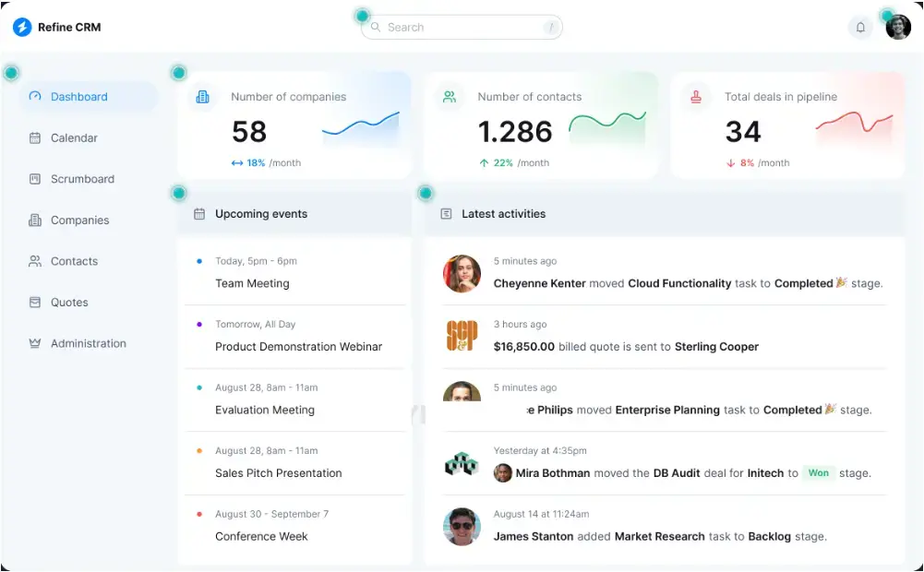Click the contacts people icon in stat card
Image resolution: width=924 pixels, height=572 pixels.
click(x=450, y=97)
